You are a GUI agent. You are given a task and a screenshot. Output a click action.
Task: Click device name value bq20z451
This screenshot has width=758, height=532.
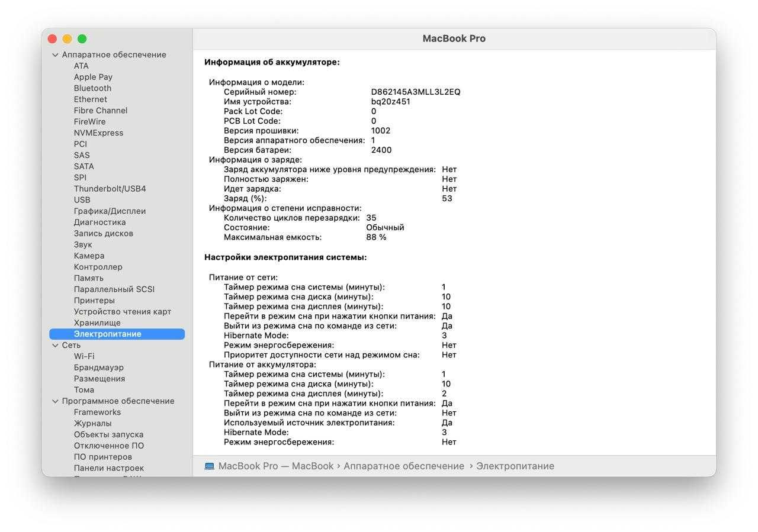coord(391,102)
